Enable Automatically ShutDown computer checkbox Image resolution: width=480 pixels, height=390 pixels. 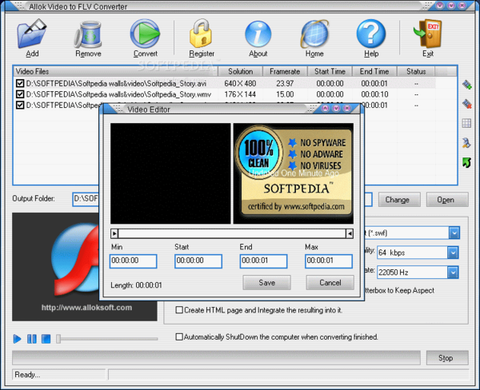(x=179, y=337)
